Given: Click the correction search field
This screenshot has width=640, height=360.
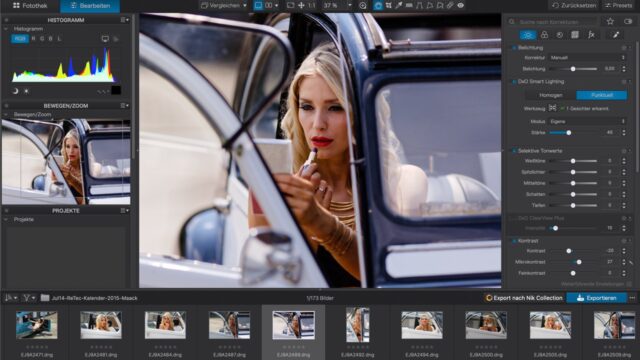Looking at the screenshot, I should pos(553,22).
